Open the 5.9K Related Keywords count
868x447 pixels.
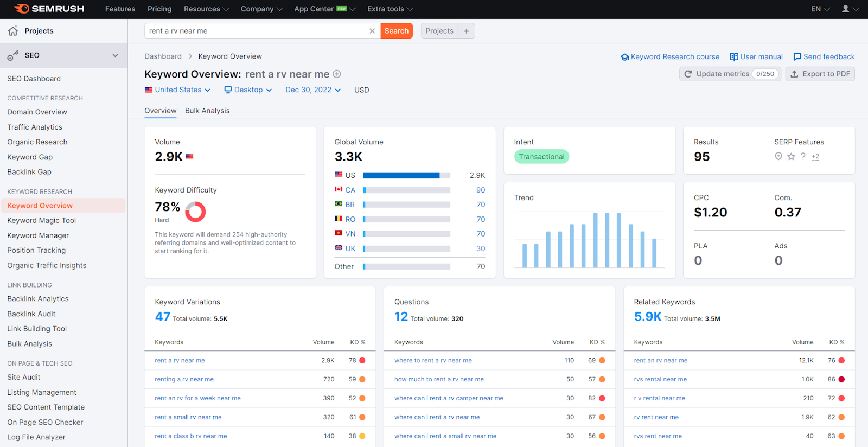(648, 317)
